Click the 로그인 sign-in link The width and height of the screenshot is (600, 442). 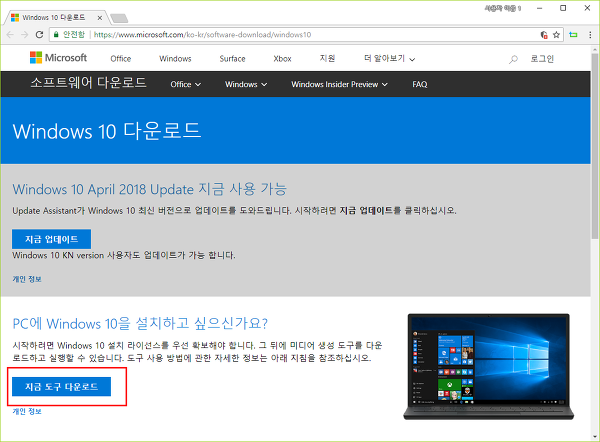pos(542,59)
